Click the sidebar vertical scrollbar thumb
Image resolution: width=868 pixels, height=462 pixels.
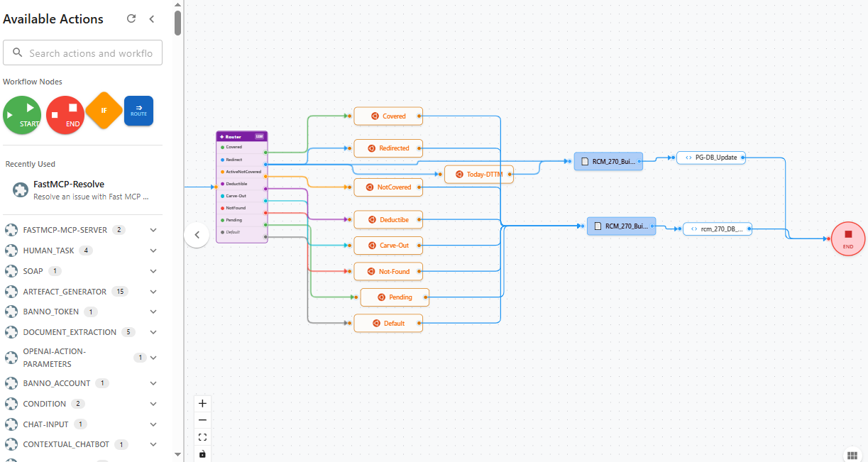click(x=177, y=21)
